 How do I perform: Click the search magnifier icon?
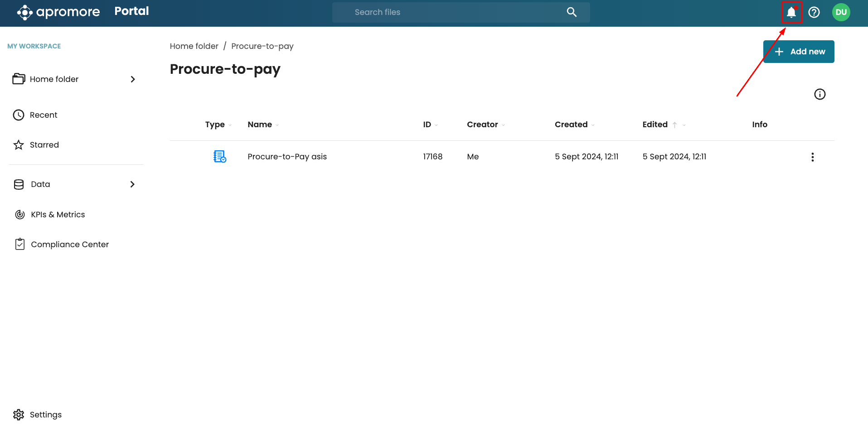[x=572, y=12]
